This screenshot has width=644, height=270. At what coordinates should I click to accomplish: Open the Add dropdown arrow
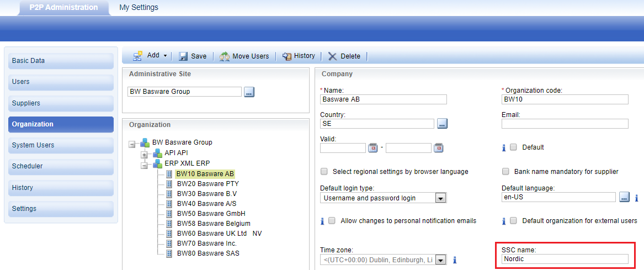point(165,56)
